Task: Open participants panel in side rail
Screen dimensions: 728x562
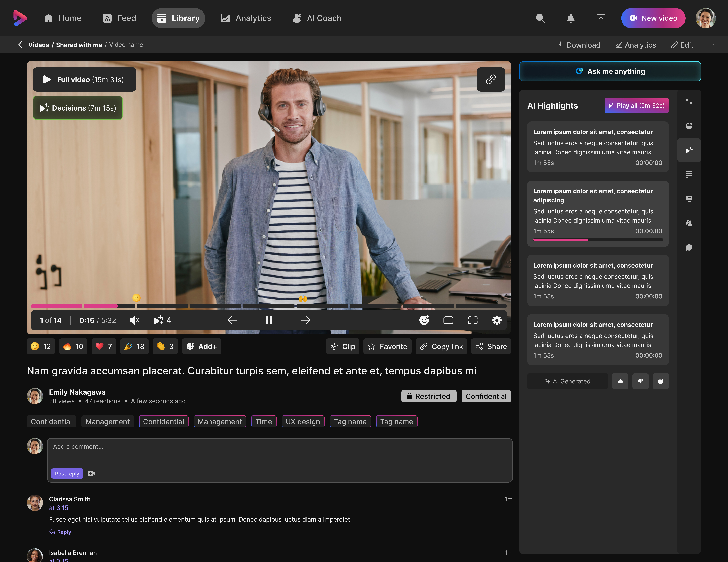Action: pyautogui.click(x=689, y=223)
